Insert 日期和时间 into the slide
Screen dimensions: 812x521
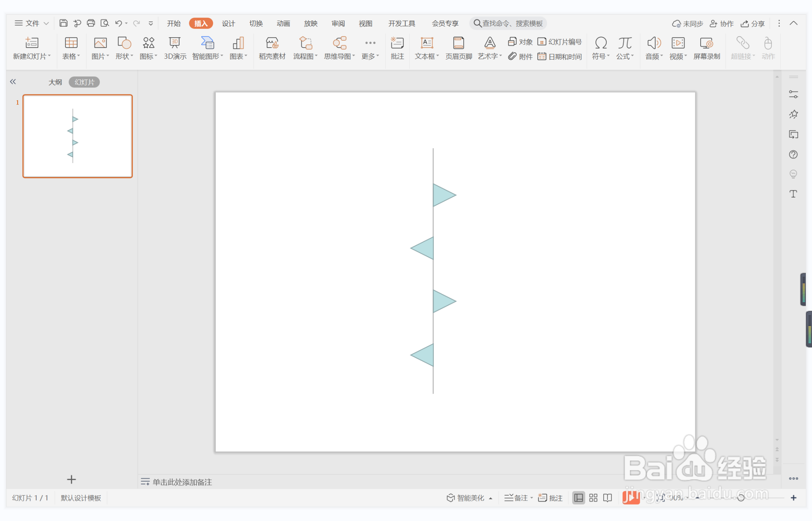tap(560, 57)
